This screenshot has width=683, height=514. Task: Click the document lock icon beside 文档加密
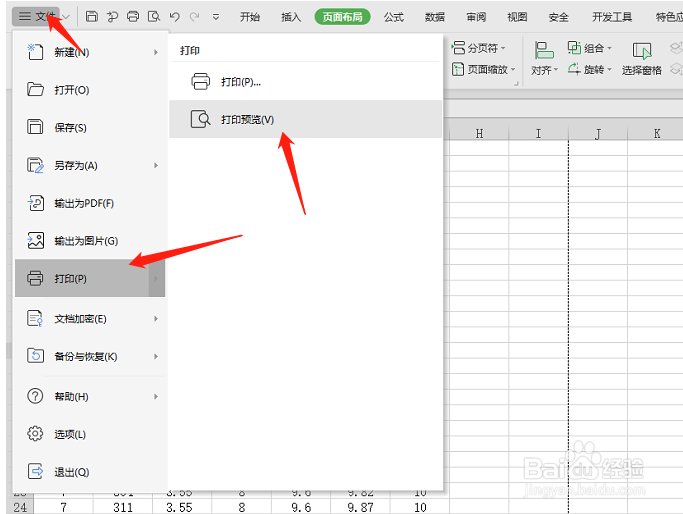[35, 318]
